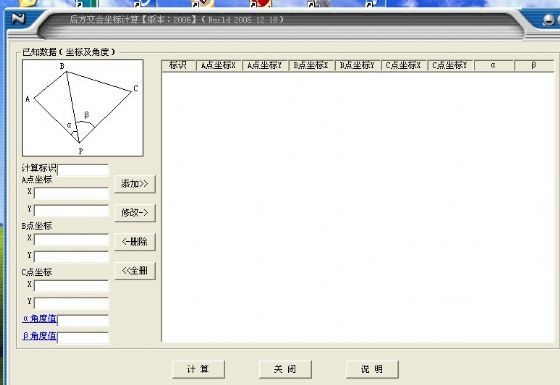
Task: Click the <<全删 delete all button
Action: [135, 270]
